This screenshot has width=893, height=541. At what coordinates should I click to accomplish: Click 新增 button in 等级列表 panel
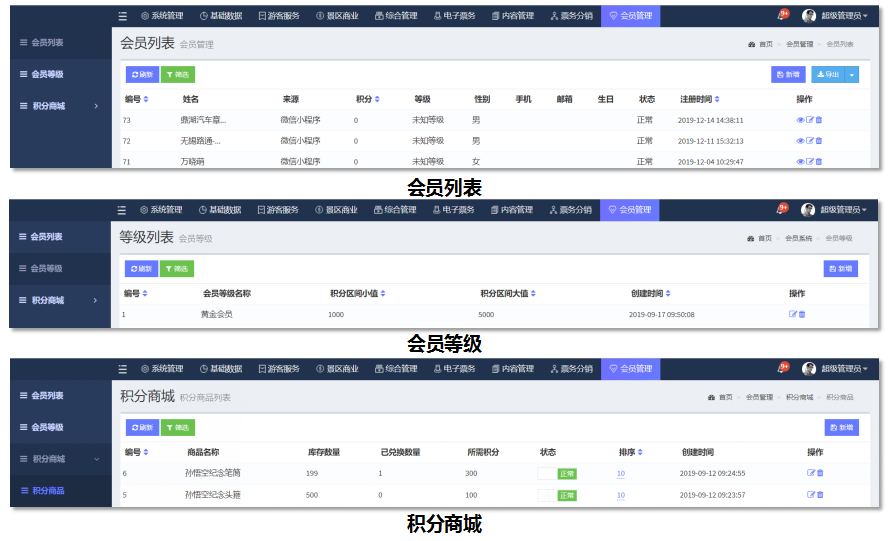tap(841, 269)
